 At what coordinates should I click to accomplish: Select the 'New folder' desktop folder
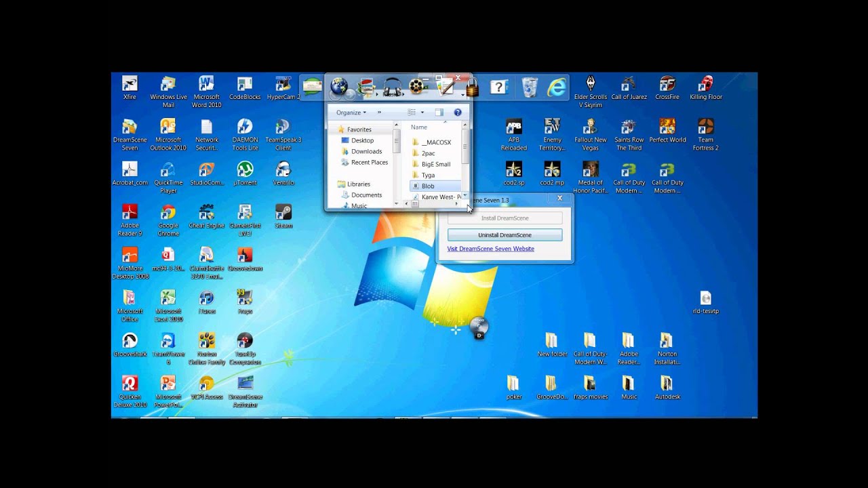pyautogui.click(x=552, y=345)
